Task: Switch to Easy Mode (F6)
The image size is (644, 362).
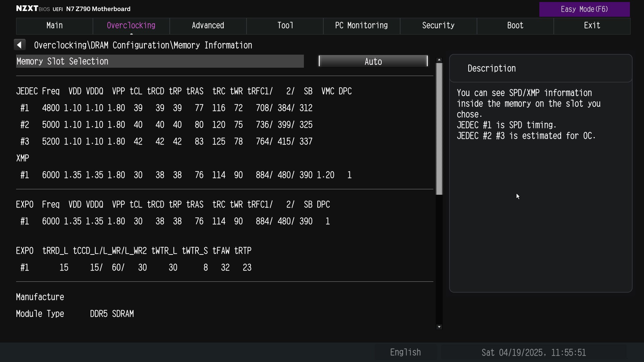Action: click(x=584, y=9)
